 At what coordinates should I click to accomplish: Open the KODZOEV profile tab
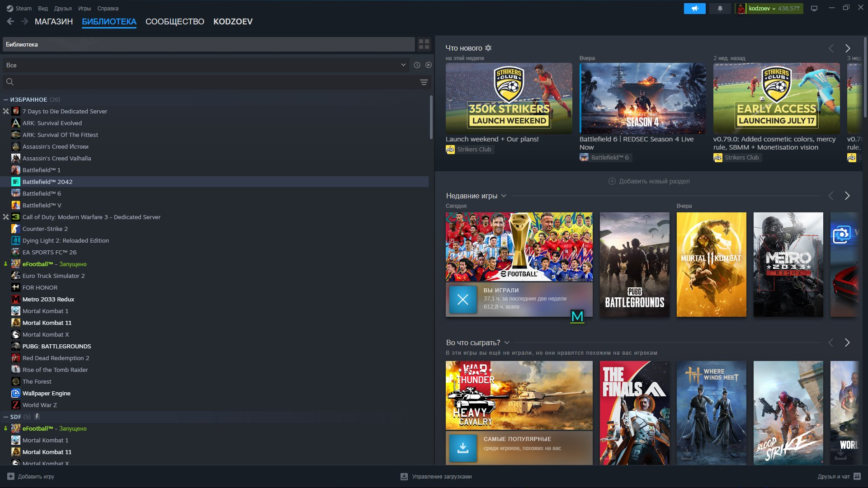[233, 22]
